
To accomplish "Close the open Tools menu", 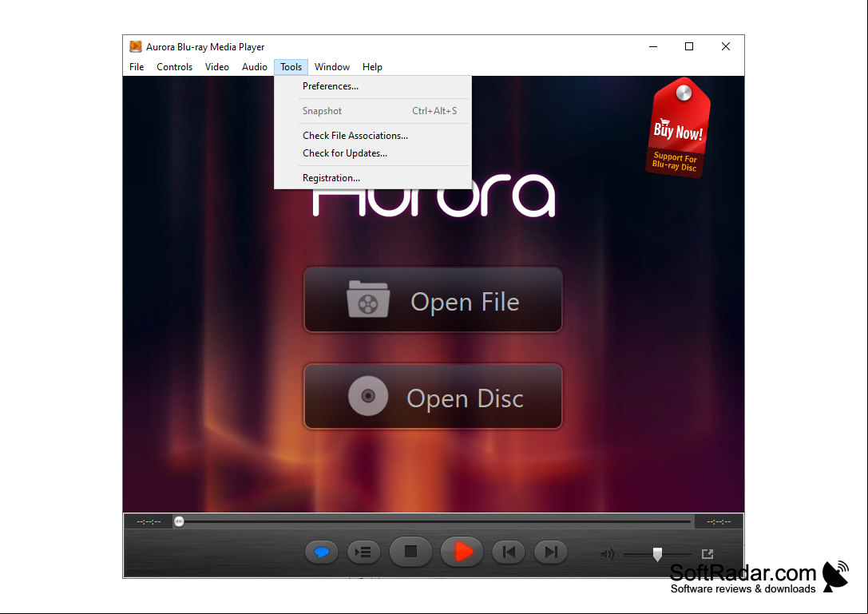I will pyautogui.click(x=291, y=67).
